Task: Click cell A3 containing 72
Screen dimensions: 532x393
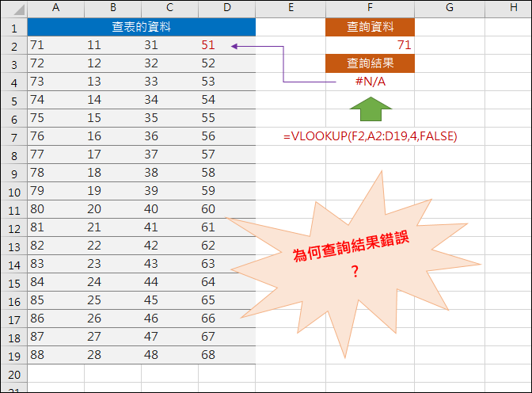Action: pos(56,63)
